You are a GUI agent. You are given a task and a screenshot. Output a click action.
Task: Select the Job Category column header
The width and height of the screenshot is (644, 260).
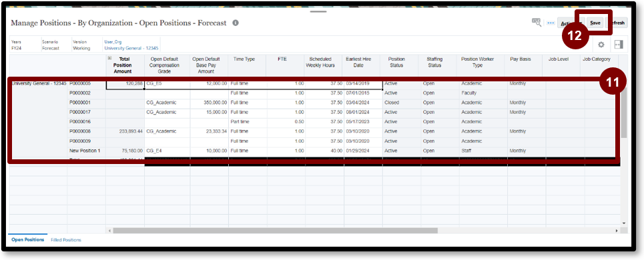[599, 65]
